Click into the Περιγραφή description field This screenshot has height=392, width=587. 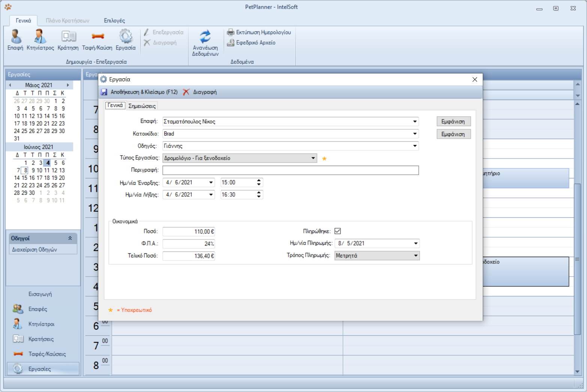[290, 171]
